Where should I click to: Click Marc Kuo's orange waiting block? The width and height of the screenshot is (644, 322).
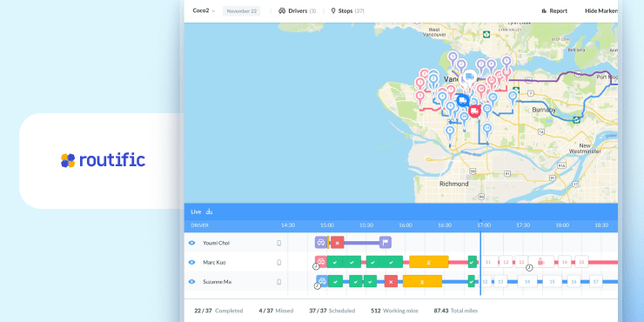coord(429,262)
